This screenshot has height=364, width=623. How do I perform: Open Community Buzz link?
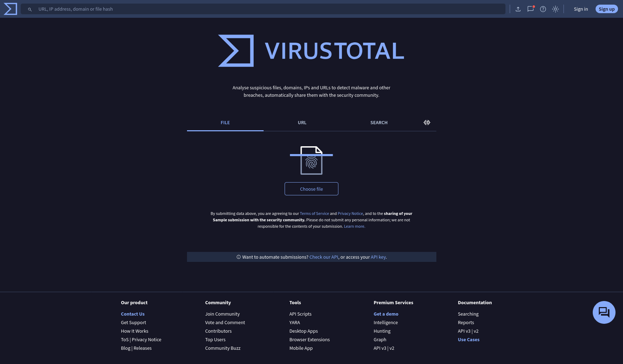[x=223, y=348]
